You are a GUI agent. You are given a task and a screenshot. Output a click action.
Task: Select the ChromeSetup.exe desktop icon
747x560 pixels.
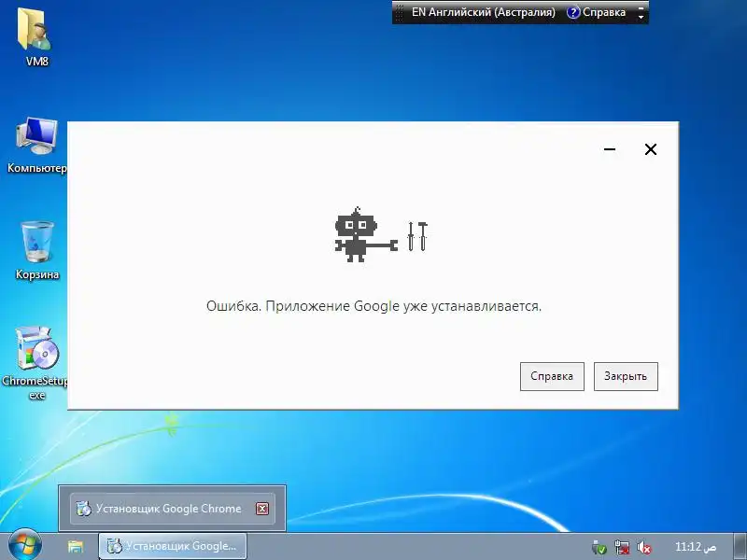tap(36, 362)
